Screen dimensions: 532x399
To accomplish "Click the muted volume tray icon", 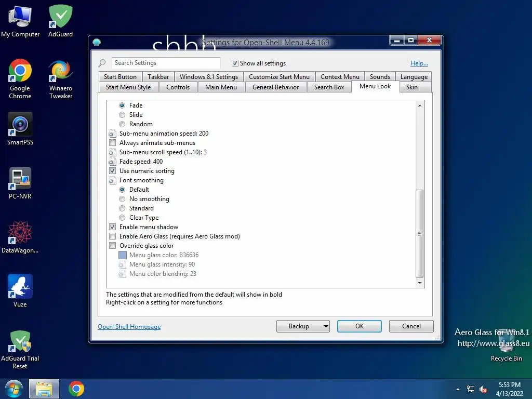I will [483, 389].
